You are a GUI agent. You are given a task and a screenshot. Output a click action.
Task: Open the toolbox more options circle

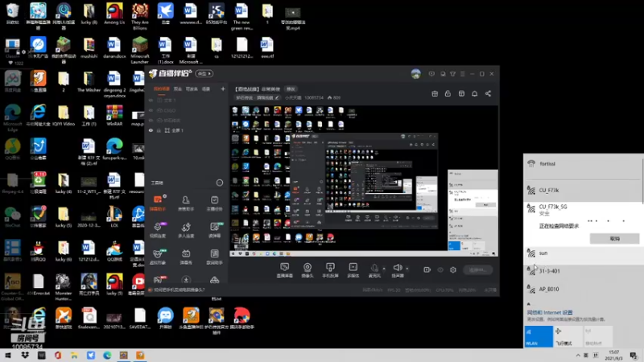pyautogui.click(x=219, y=183)
